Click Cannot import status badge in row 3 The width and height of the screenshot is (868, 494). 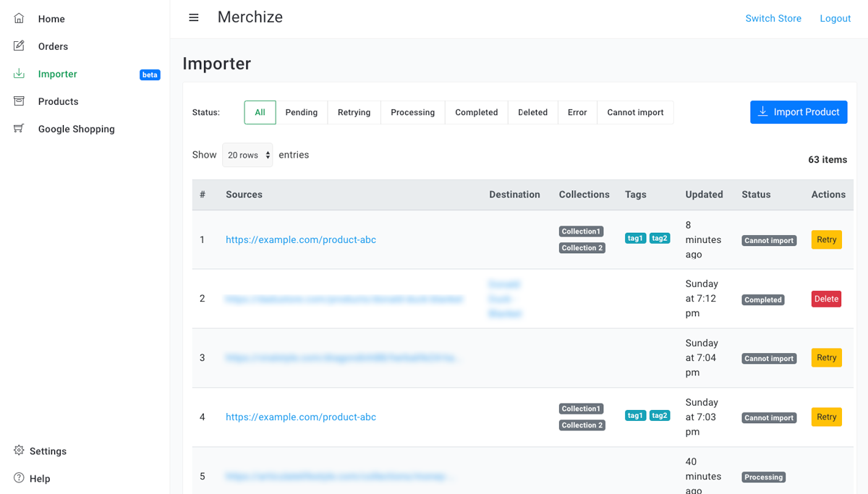click(769, 359)
